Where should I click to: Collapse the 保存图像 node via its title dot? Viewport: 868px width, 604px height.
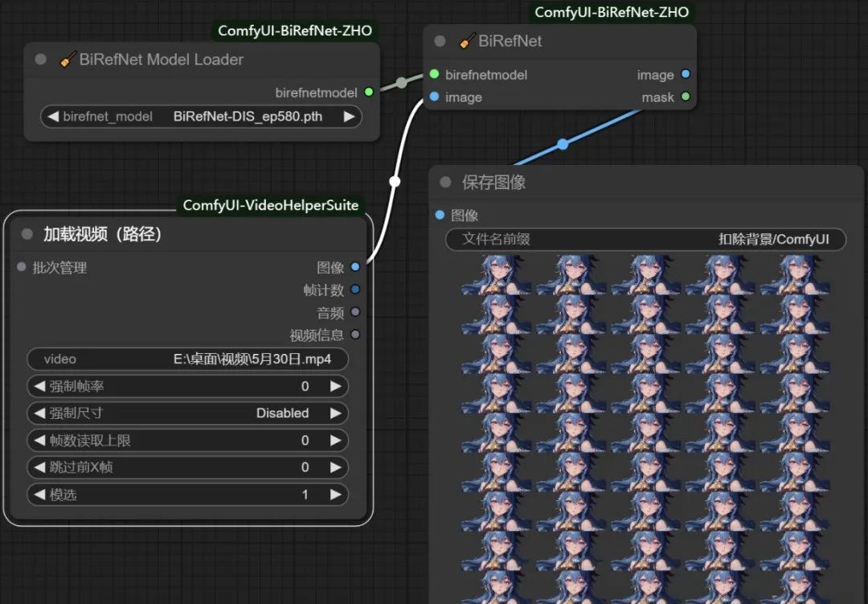pyautogui.click(x=445, y=183)
